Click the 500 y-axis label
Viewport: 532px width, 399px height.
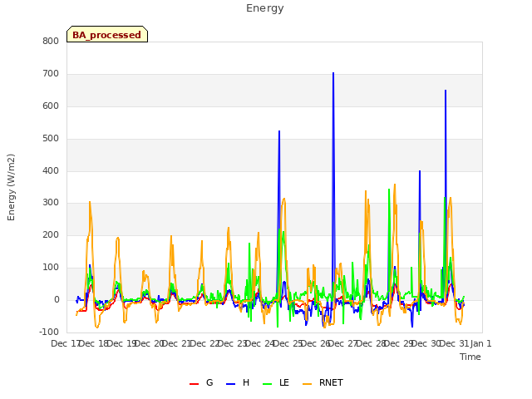tap(51, 139)
